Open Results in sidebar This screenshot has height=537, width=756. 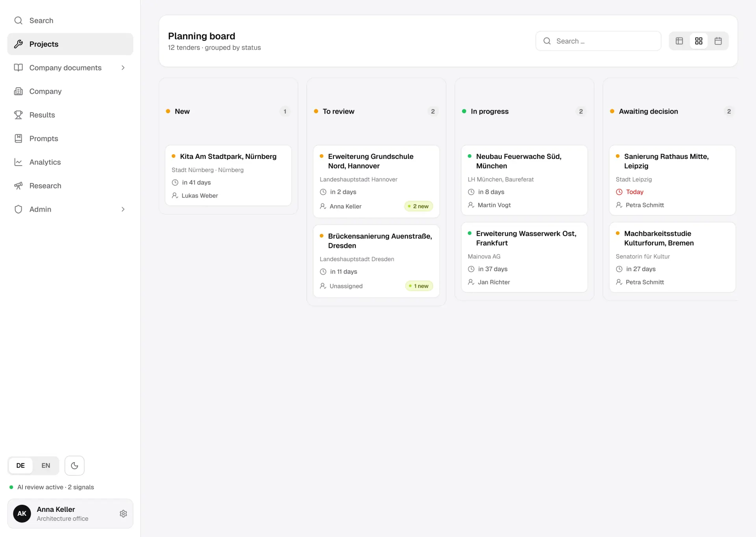click(x=70, y=115)
